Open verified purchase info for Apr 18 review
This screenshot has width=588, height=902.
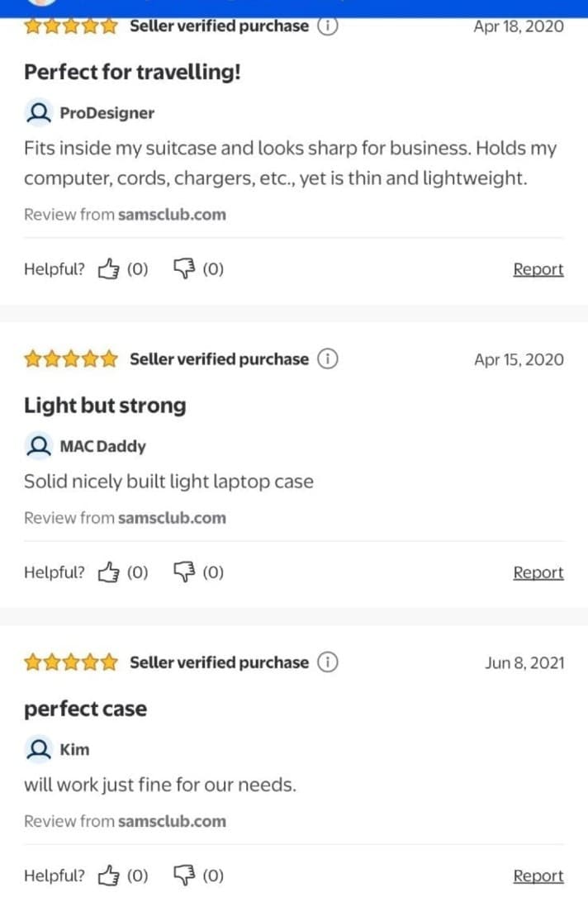[328, 26]
